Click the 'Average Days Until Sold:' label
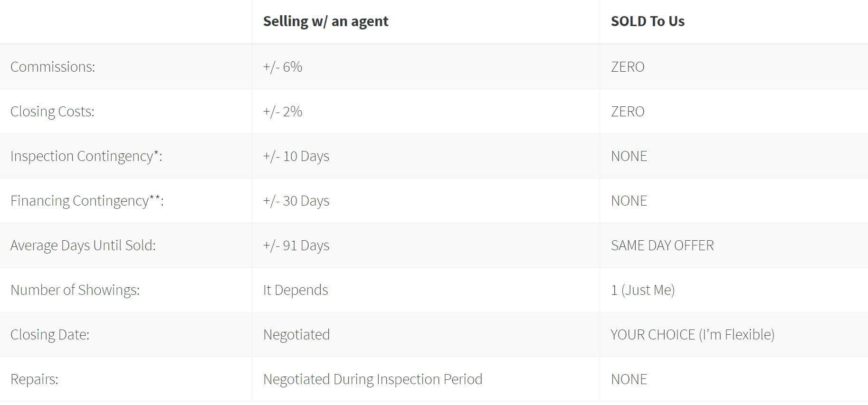Viewport: 868px width, 405px height. [83, 245]
